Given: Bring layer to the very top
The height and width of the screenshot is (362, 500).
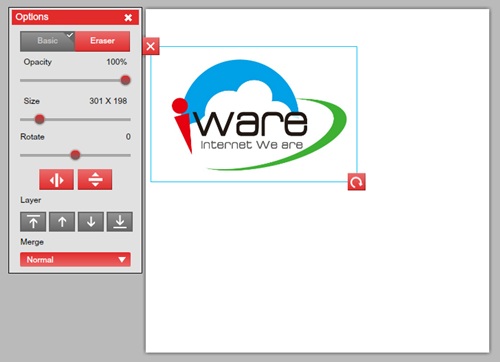Looking at the screenshot, I should click(x=33, y=222).
